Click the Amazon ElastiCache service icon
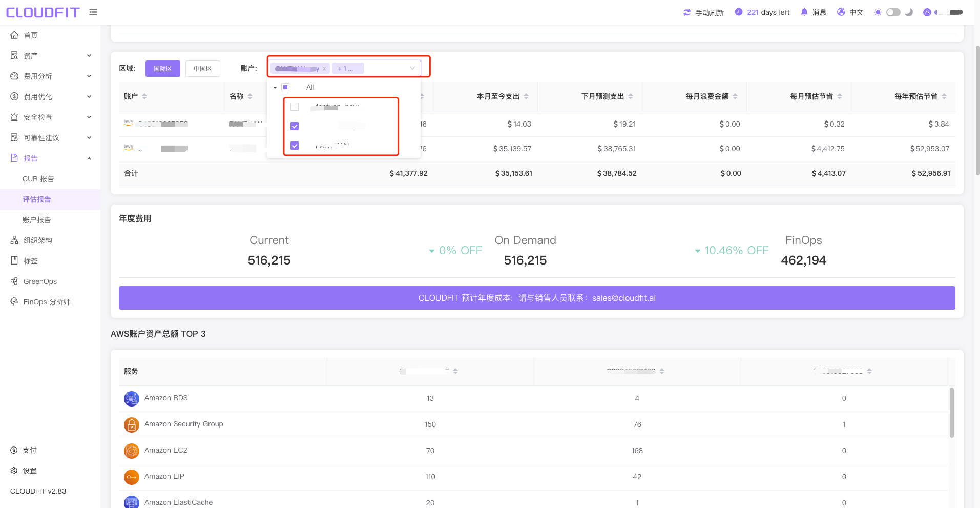The height and width of the screenshot is (508, 980). click(132, 502)
